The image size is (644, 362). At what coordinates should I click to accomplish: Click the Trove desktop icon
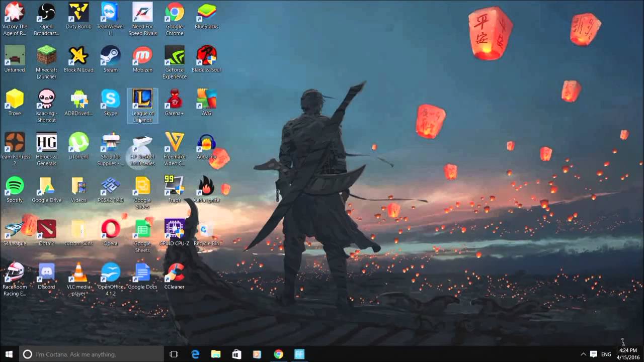[x=15, y=103]
